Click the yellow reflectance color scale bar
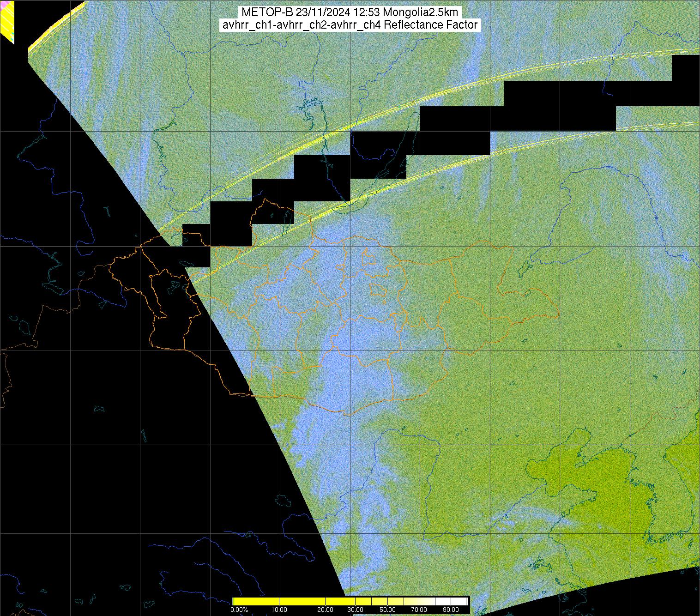Image resolution: width=700 pixels, height=616 pixels. (x=350, y=601)
